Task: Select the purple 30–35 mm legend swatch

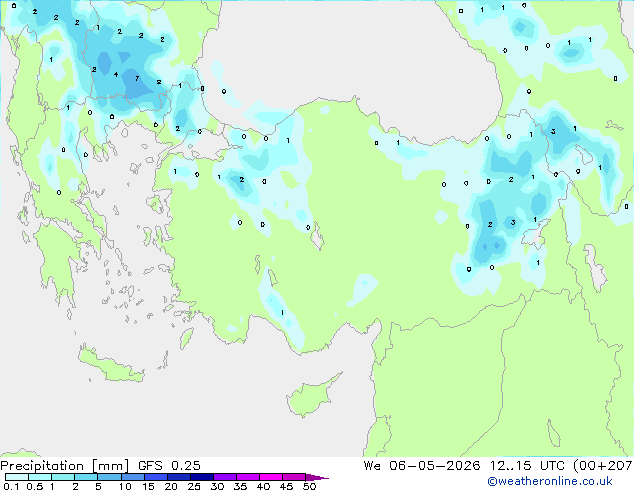Action: tap(225, 477)
